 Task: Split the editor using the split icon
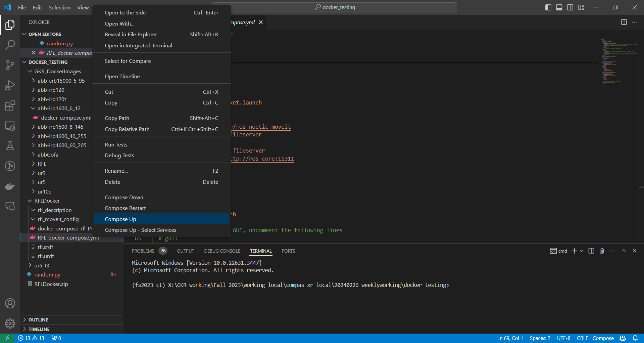coord(624,22)
